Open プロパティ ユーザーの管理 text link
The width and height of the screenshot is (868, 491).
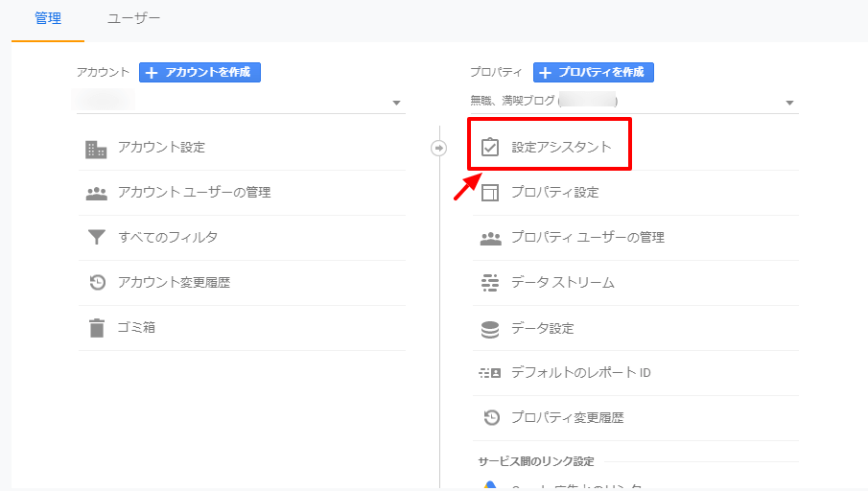click(588, 238)
